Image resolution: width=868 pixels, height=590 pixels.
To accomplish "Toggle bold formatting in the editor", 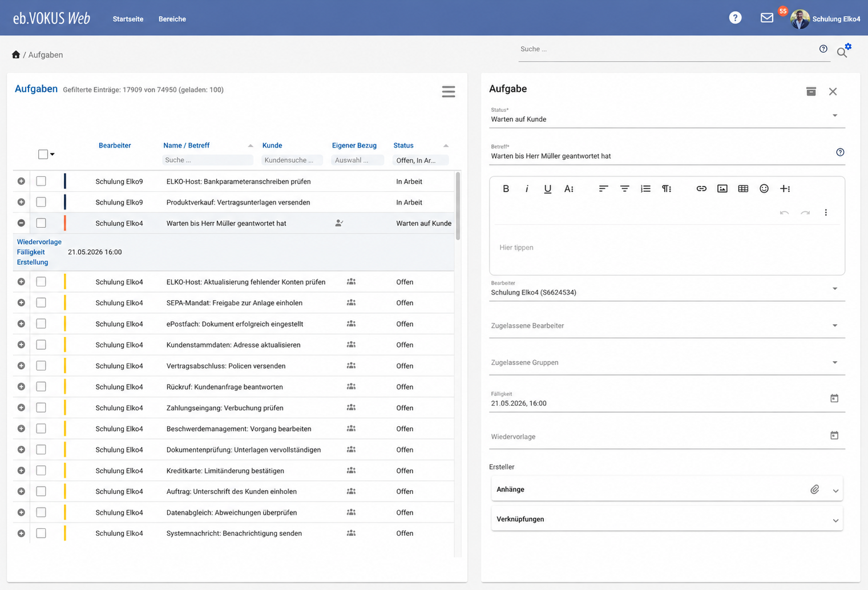I will (x=506, y=189).
